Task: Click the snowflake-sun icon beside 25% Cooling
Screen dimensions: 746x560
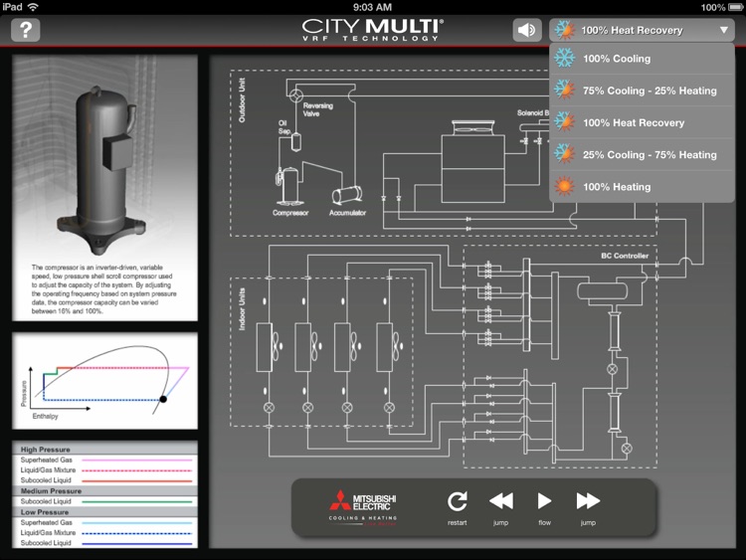Action: [564, 154]
